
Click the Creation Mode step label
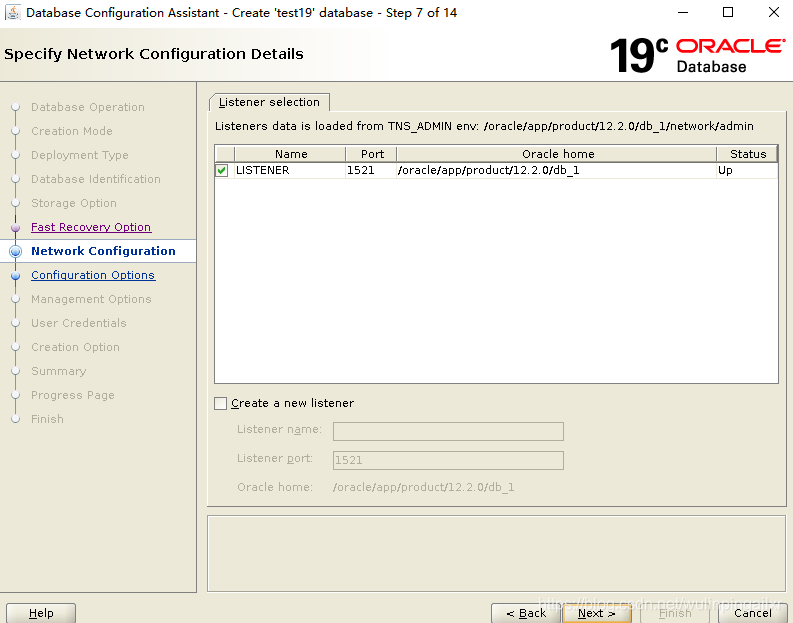click(x=72, y=131)
